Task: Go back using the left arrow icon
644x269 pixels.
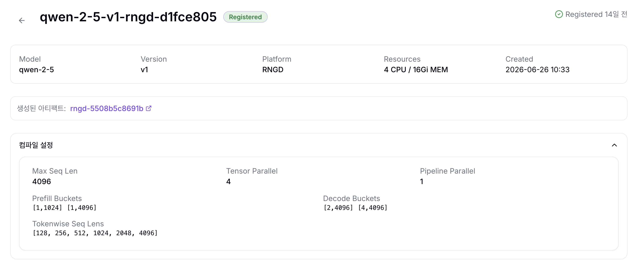Action: [22, 20]
